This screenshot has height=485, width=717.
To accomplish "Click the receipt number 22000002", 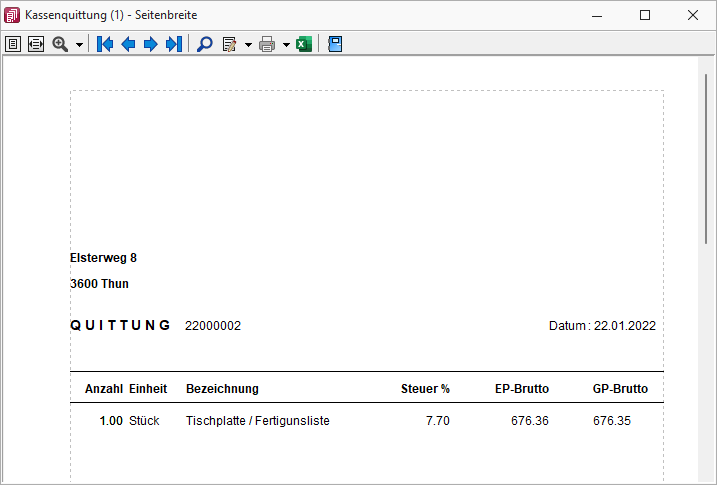I will [x=213, y=325].
